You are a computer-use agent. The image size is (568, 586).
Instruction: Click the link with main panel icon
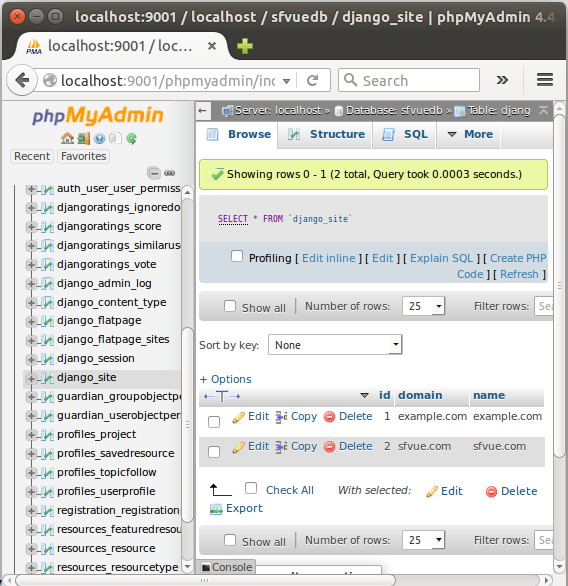[170, 173]
